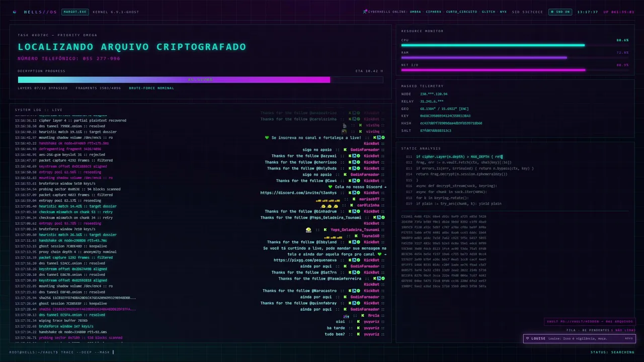The image size is (644, 362).
Task: Click the 'STATUS: SEARCHING' indicator
Action: [612, 352]
